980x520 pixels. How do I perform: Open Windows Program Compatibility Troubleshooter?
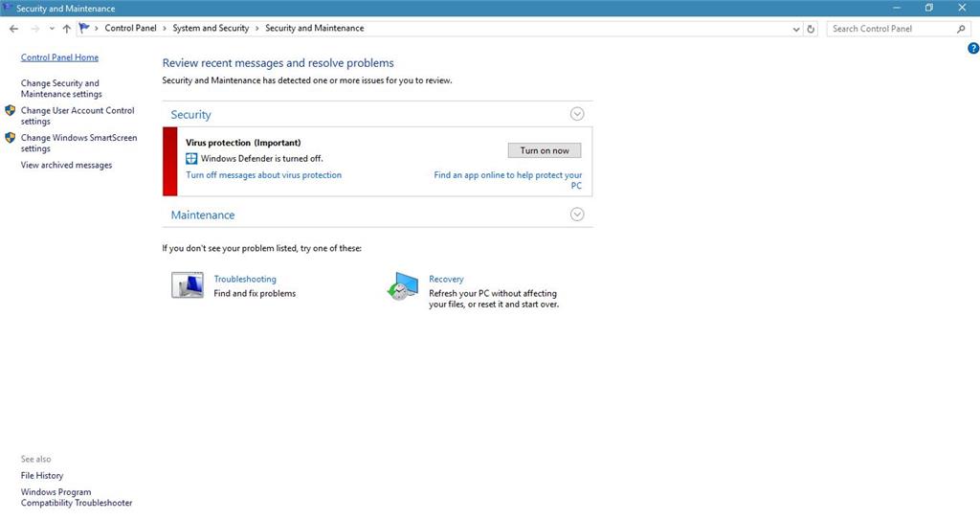77,497
